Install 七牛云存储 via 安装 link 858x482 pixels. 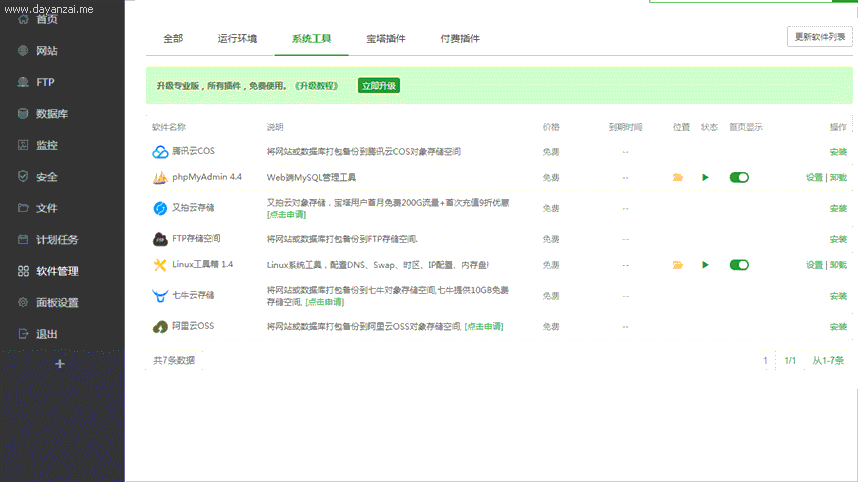tap(838, 296)
